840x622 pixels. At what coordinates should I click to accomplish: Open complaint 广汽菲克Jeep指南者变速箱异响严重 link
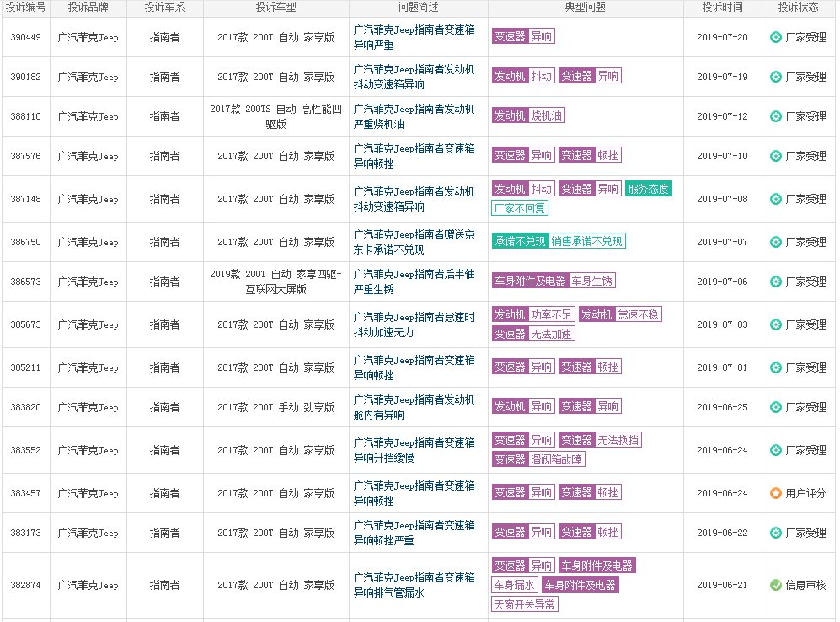pyautogui.click(x=415, y=37)
